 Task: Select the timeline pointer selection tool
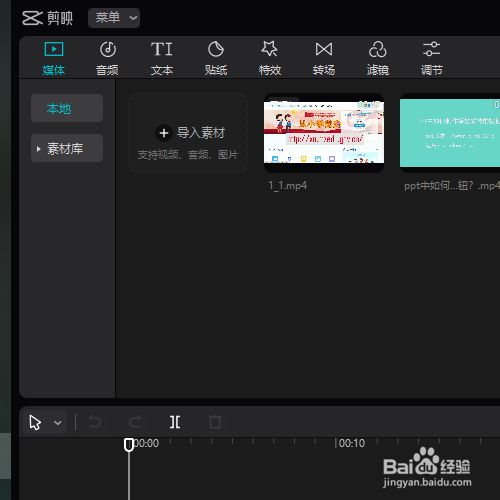coord(35,422)
